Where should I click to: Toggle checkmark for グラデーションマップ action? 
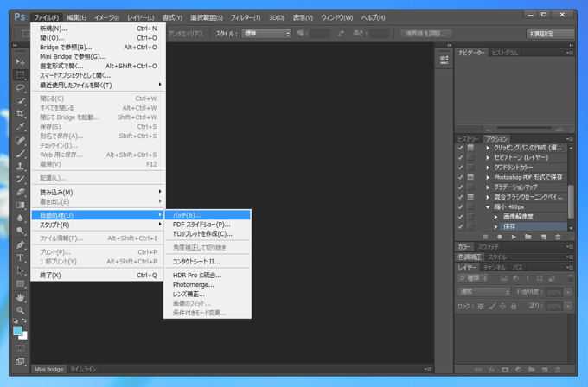460,187
